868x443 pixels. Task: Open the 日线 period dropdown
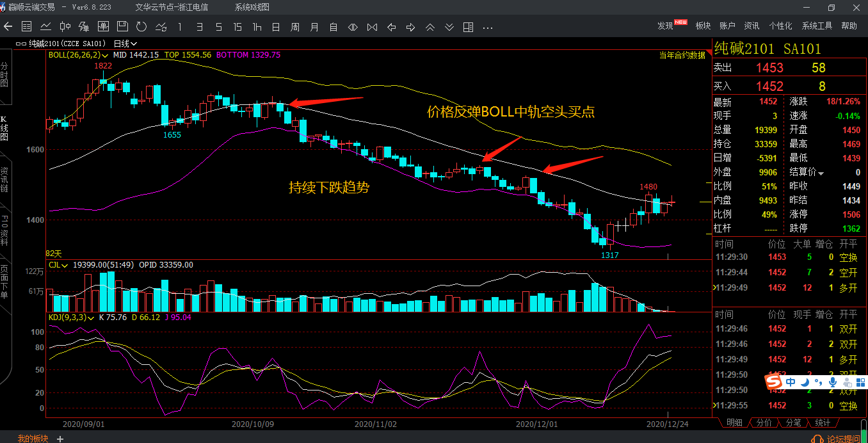click(125, 44)
